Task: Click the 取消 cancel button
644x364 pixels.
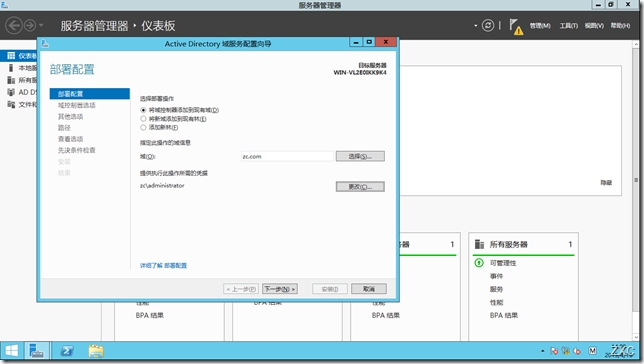Action: tap(369, 289)
